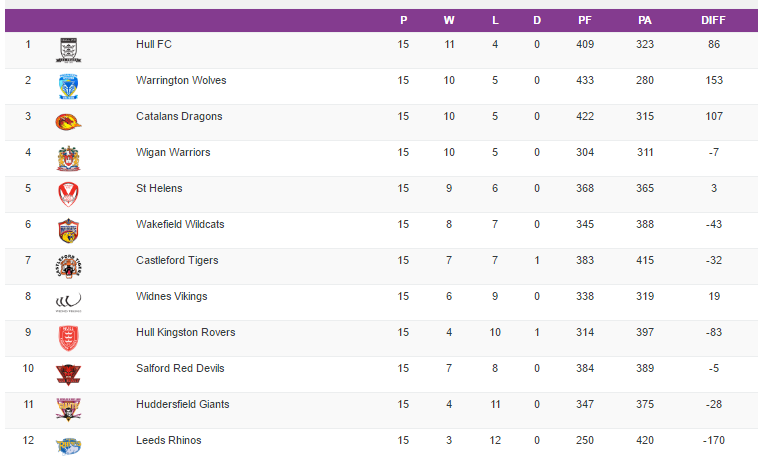The image size is (758, 472).
Task: Click the W column header
Action: 449,20
